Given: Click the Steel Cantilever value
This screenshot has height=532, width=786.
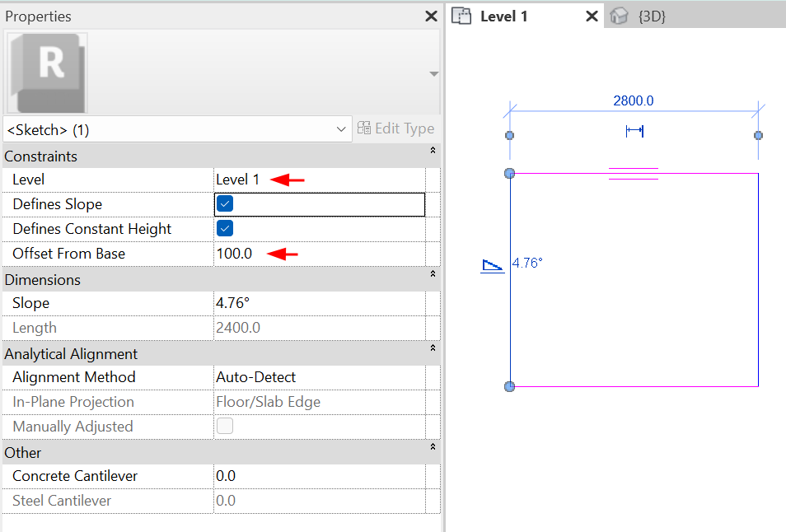Looking at the screenshot, I should tap(320, 501).
